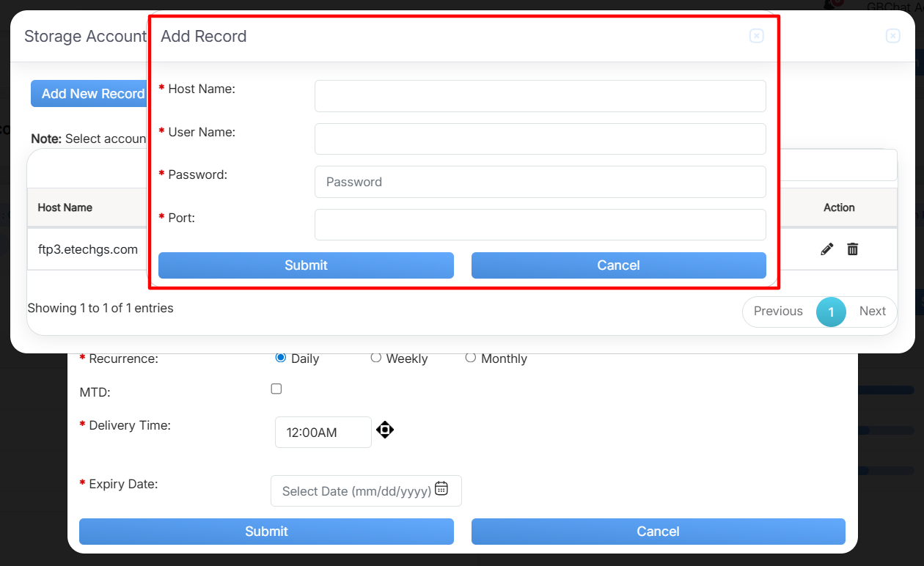This screenshot has width=924, height=566.
Task: Click the Action column header
Action: [x=839, y=207]
